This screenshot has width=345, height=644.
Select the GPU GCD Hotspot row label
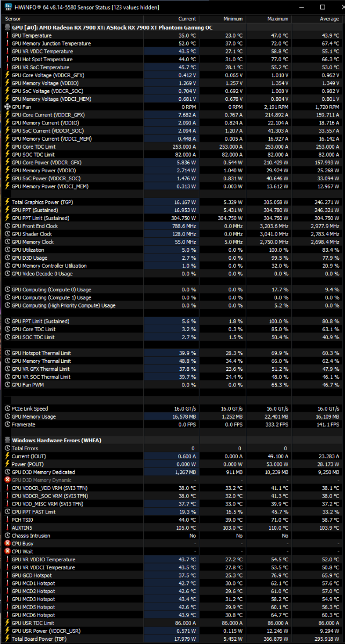(x=32, y=575)
